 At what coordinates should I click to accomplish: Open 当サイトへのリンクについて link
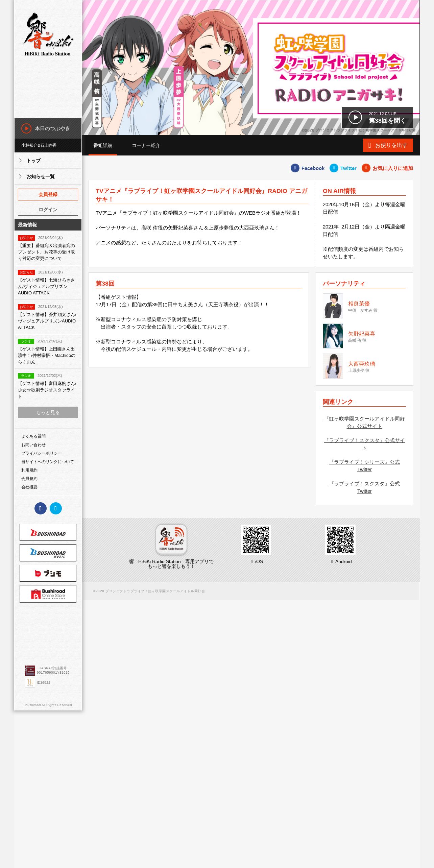tap(47, 462)
